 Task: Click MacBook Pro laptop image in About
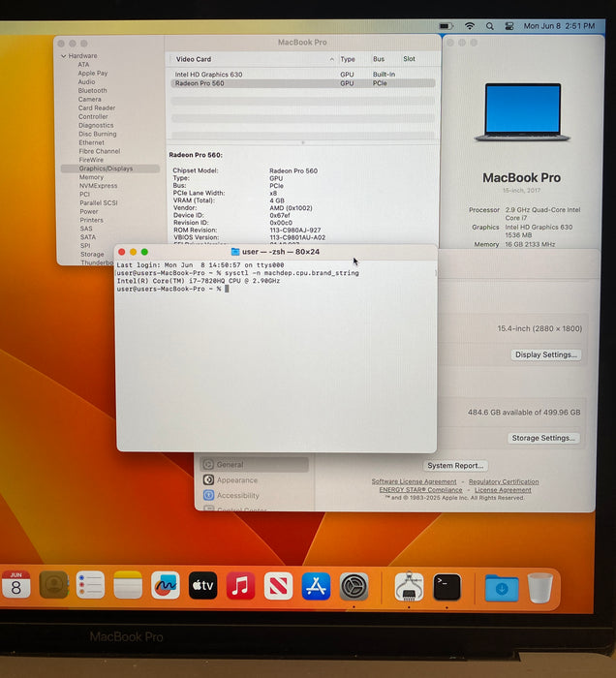[x=522, y=112]
